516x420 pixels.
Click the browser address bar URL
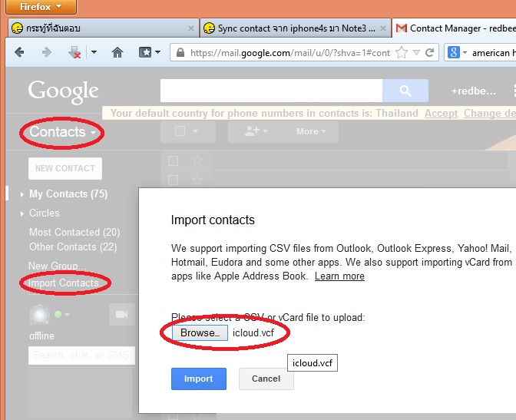(290, 53)
